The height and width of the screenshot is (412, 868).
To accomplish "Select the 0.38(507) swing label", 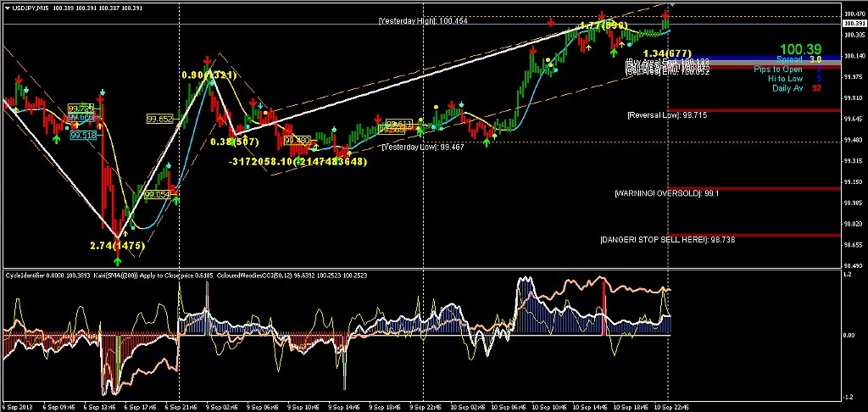I will tap(234, 142).
